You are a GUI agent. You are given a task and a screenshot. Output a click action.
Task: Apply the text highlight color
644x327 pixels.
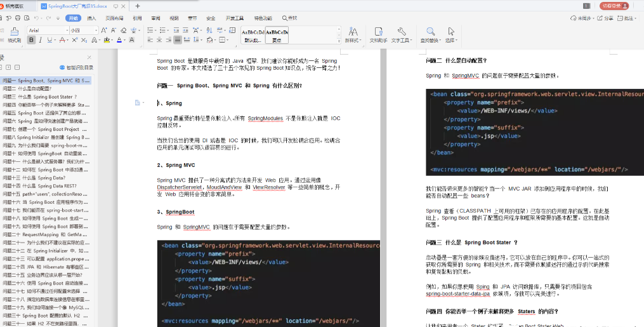(107, 40)
